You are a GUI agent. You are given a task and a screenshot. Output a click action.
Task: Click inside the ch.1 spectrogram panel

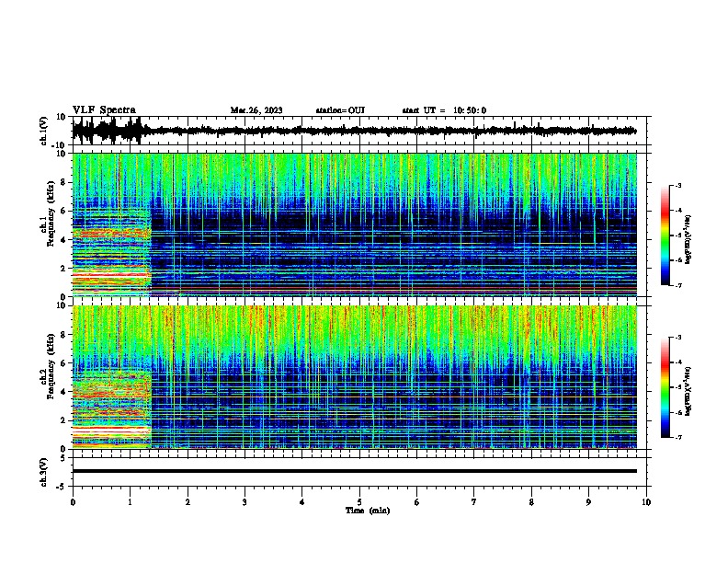[x=354, y=224]
